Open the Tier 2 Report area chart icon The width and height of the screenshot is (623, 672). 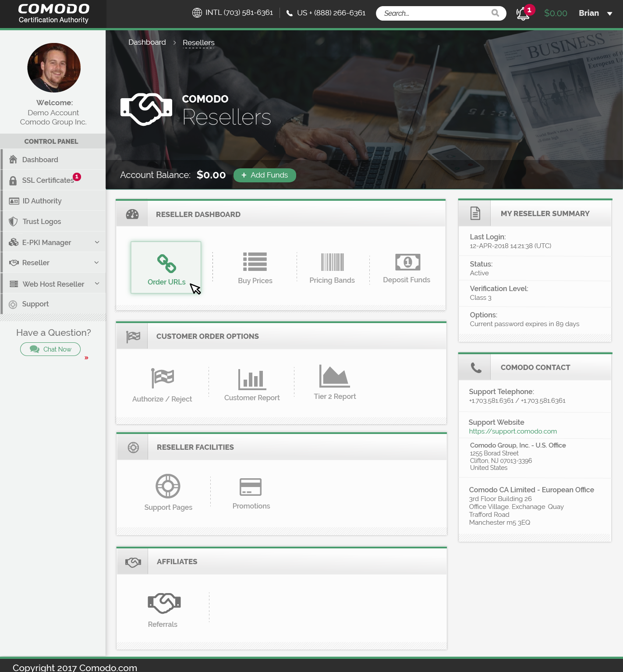[334, 376]
